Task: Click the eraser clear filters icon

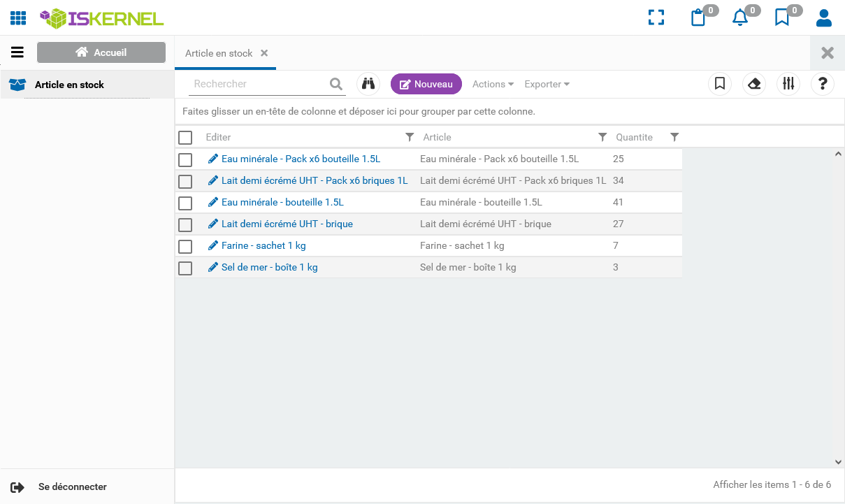Action: pyautogui.click(x=754, y=84)
